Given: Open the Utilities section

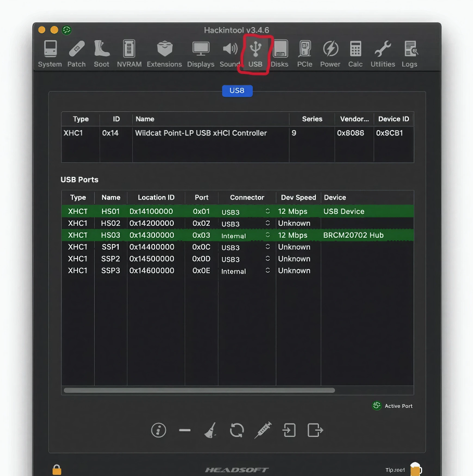Looking at the screenshot, I should [383, 54].
